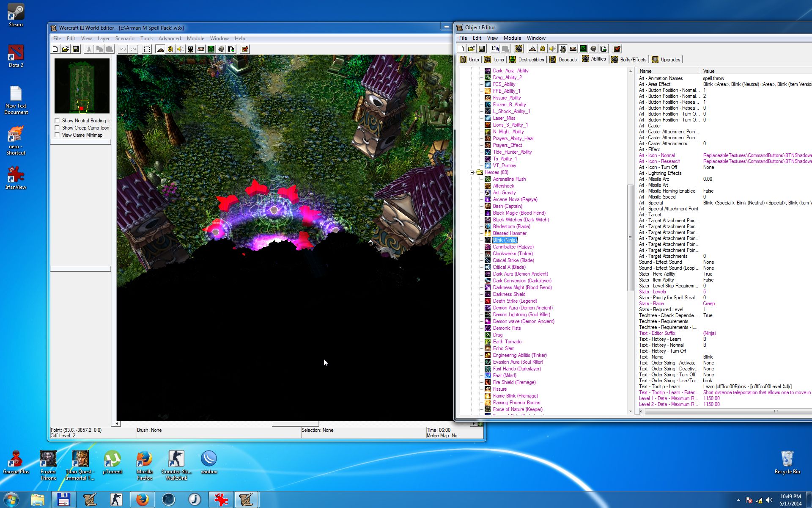
Task: Select Cannibalize (Rajaye) ability
Action: tap(513, 247)
